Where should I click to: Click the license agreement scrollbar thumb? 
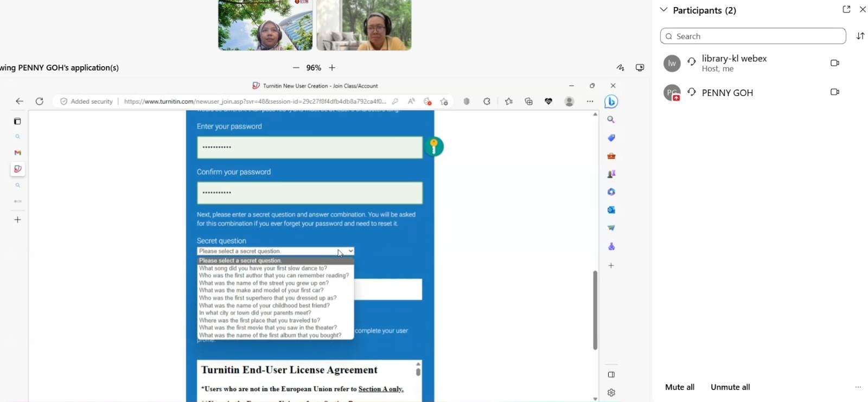(418, 372)
